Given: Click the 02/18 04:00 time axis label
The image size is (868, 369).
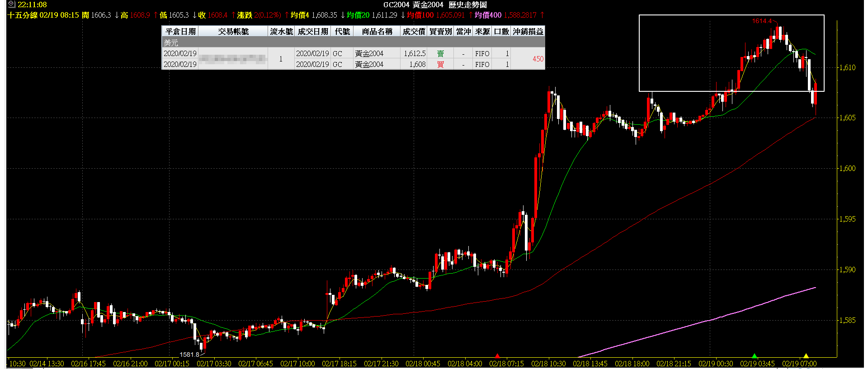Looking at the screenshot, I should pos(465,364).
